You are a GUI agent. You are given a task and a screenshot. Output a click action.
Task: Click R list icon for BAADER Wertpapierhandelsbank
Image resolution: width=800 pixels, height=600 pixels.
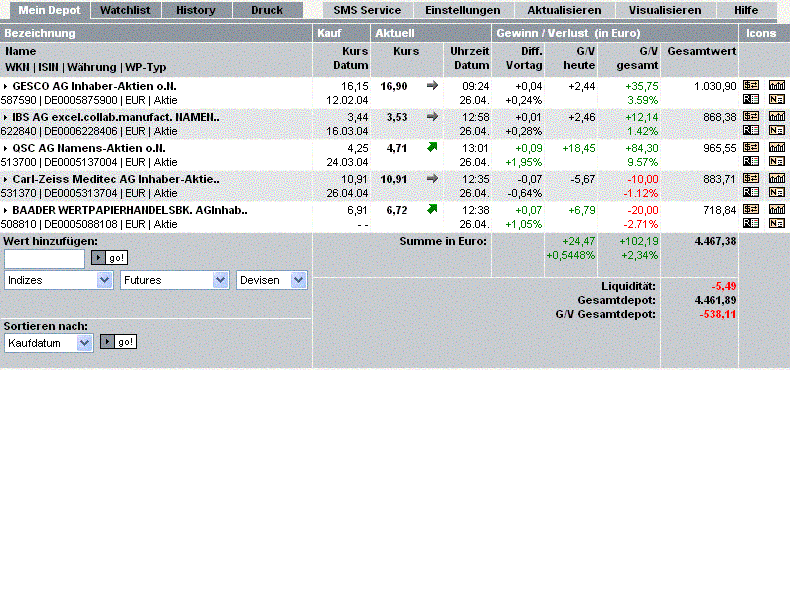click(x=751, y=223)
